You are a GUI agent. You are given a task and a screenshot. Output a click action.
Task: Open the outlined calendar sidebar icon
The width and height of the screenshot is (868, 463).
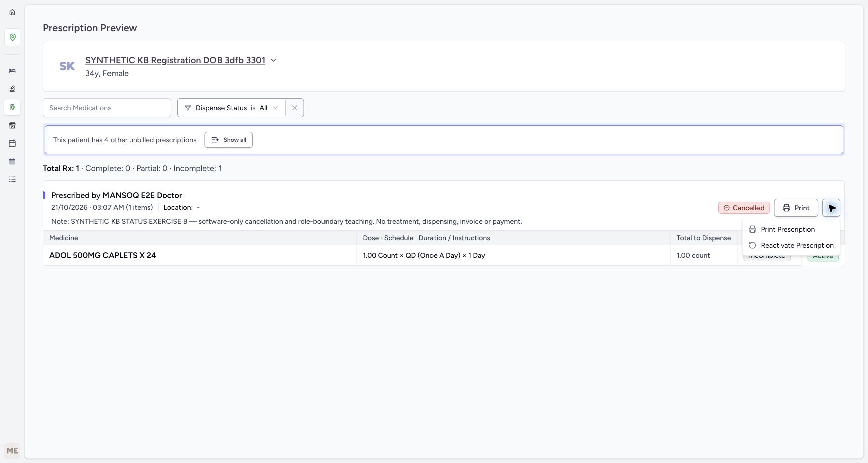[12, 143]
